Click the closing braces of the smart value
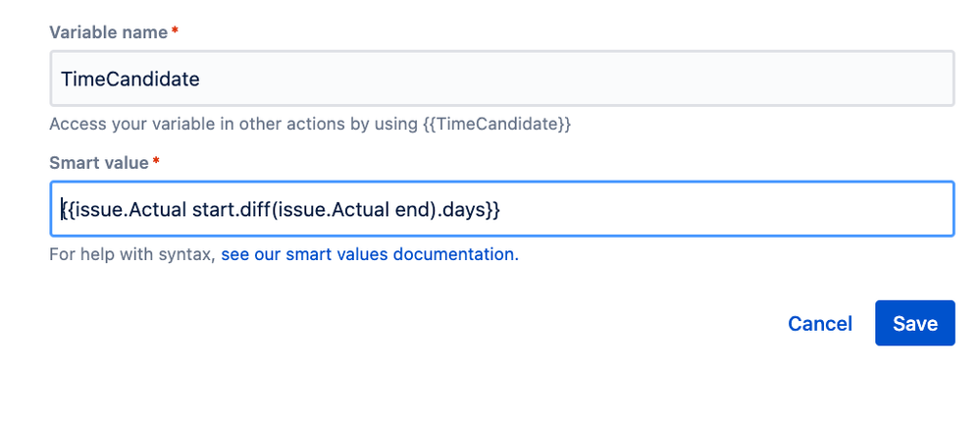 pyautogui.click(x=491, y=209)
